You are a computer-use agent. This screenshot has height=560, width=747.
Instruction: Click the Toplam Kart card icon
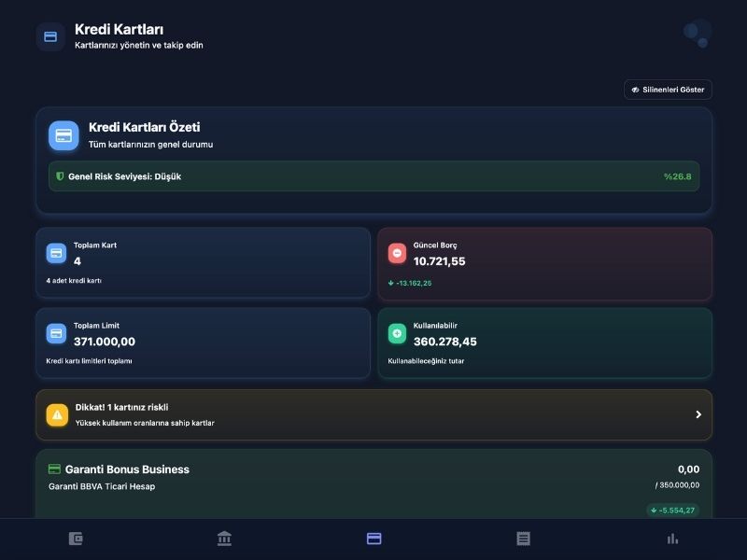point(56,253)
